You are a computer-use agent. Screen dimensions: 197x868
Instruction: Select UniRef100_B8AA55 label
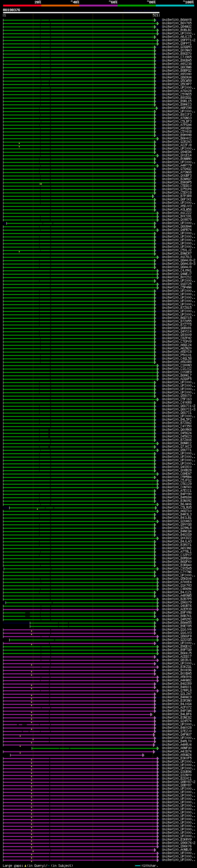[177, 623]
